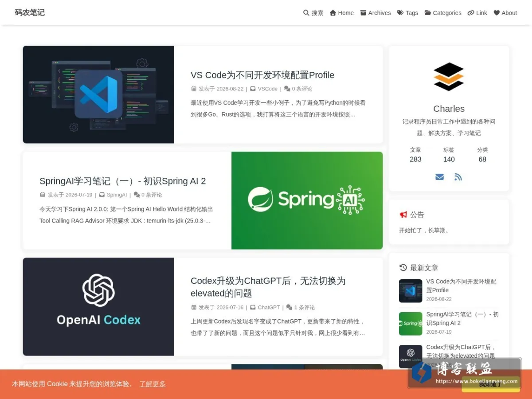The image size is (532, 399).
Task: Click the Spring AI green cover image
Action: (307, 200)
